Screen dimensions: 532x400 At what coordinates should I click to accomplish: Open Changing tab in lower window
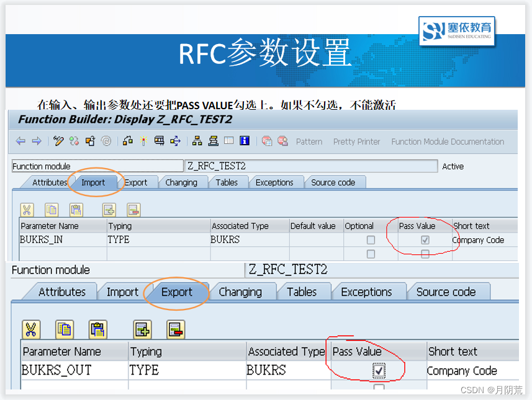(x=240, y=292)
